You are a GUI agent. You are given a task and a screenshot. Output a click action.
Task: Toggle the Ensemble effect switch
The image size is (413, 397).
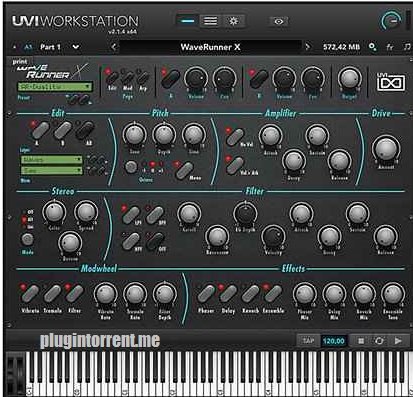click(x=273, y=293)
